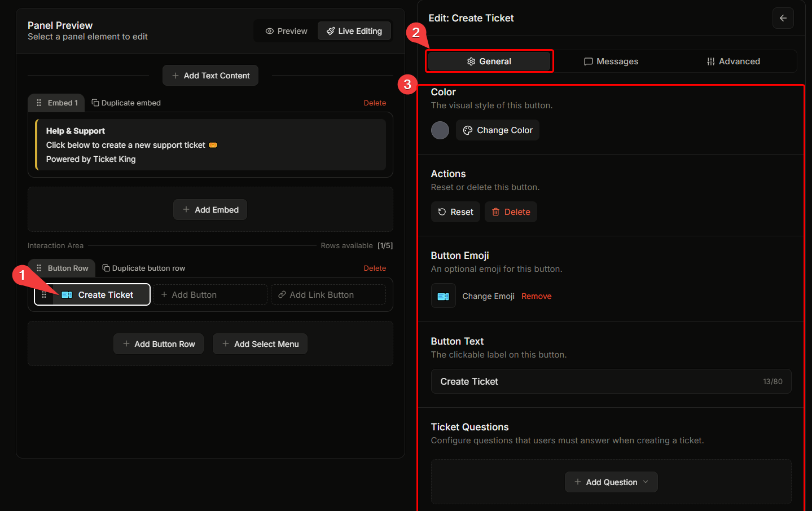Click Add Button Row

(159, 344)
